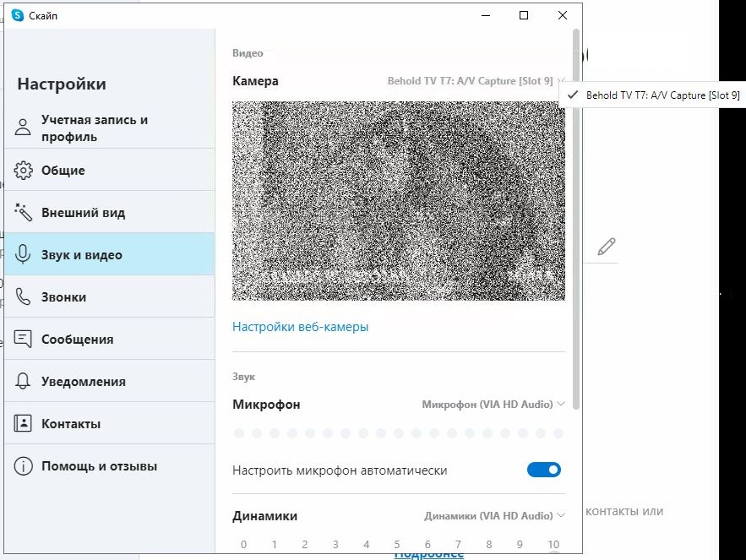Expand the Микрофон device dropdown
The height and width of the screenshot is (560, 746).
pyautogui.click(x=493, y=405)
